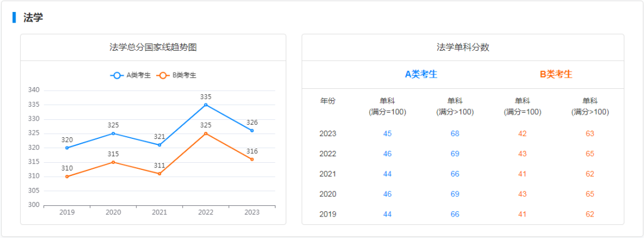Click score 66 in the 2019 row
This screenshot has width=644, height=238.
pos(455,214)
